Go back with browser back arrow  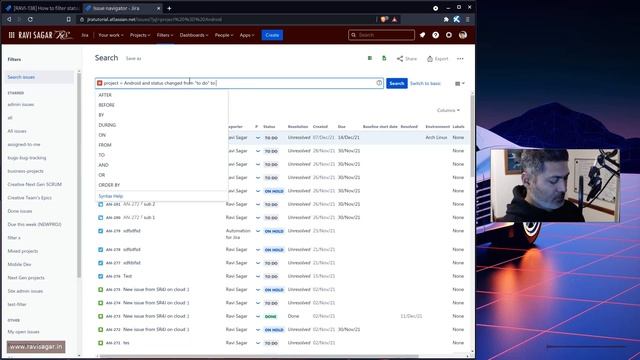coord(9,19)
